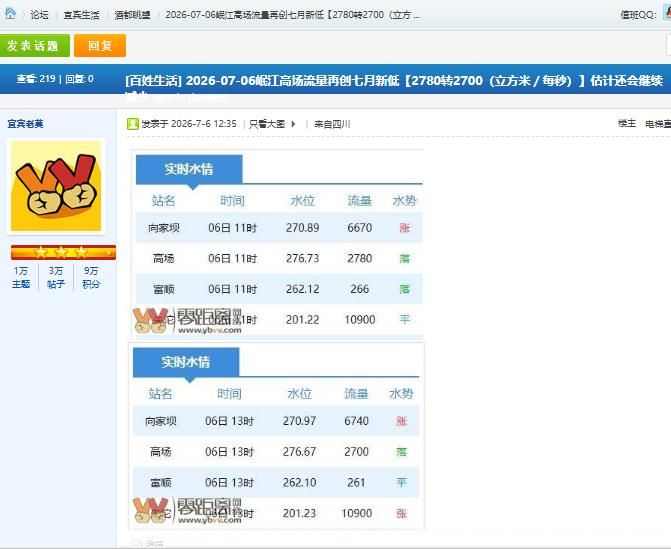Open the 论坛 breadcrumb link
This screenshot has width=671, height=549.
(39, 15)
